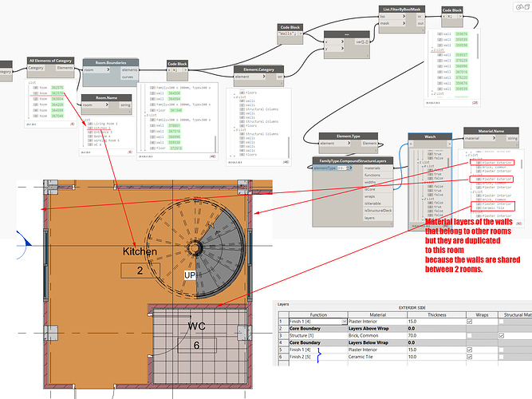Click the Structural Material column header
The height and width of the screenshot is (399, 532).
(515, 314)
